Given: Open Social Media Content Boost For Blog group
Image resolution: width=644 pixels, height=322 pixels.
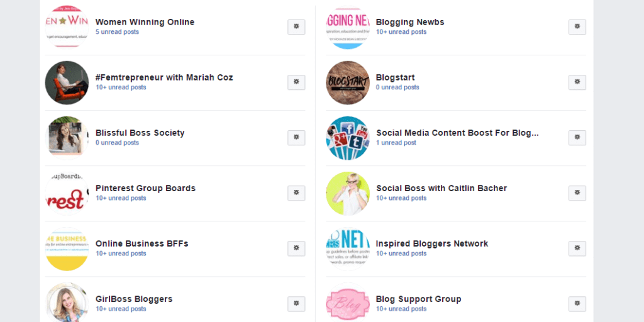Looking at the screenshot, I should 458,133.
